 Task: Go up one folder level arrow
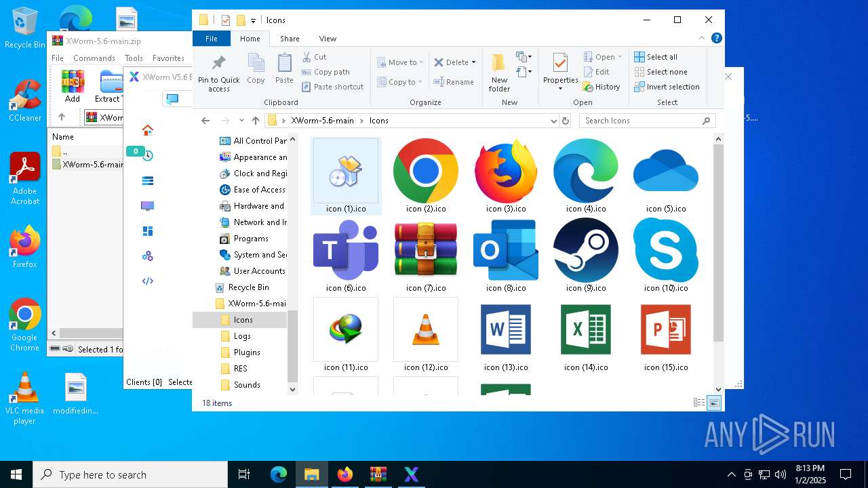pyautogui.click(x=256, y=121)
